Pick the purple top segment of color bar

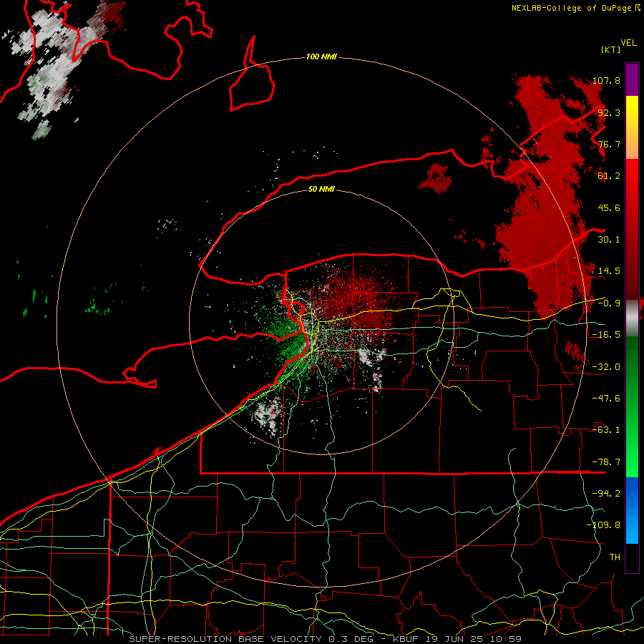tap(632, 80)
